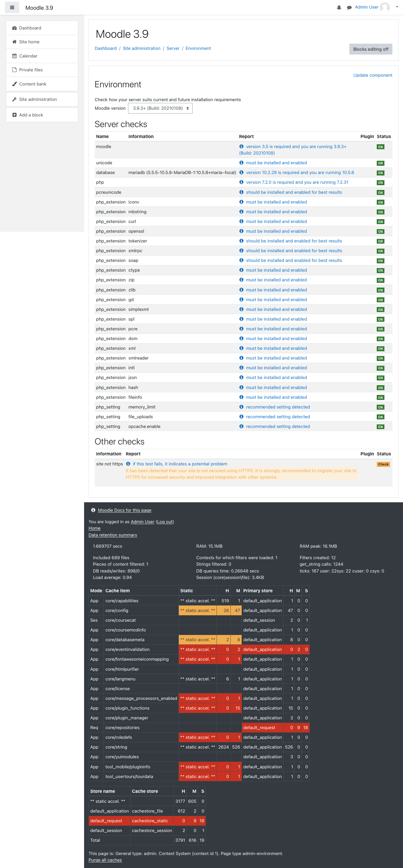Click the Purge all caches link
Viewport: 403px width, 868px height.
(x=105, y=860)
